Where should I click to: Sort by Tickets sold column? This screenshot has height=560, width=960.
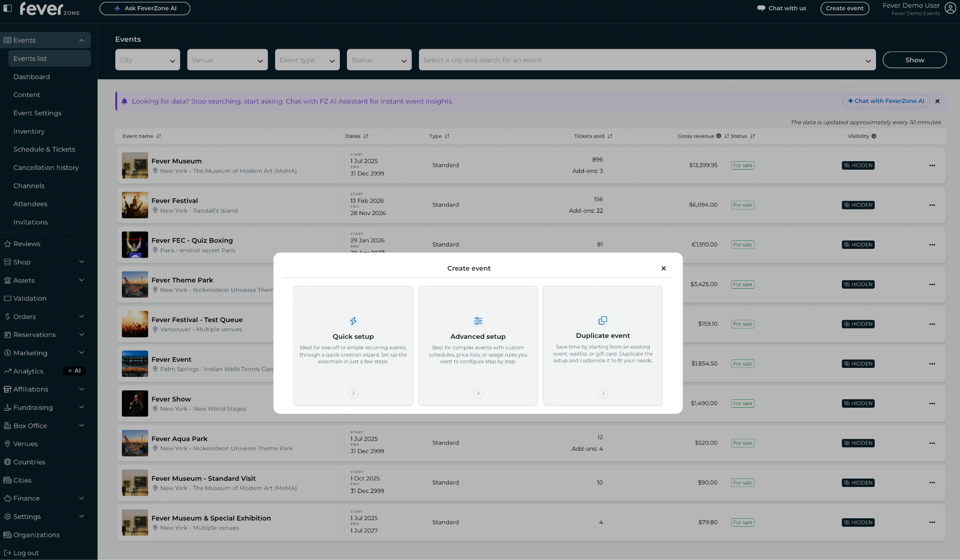[x=610, y=136]
